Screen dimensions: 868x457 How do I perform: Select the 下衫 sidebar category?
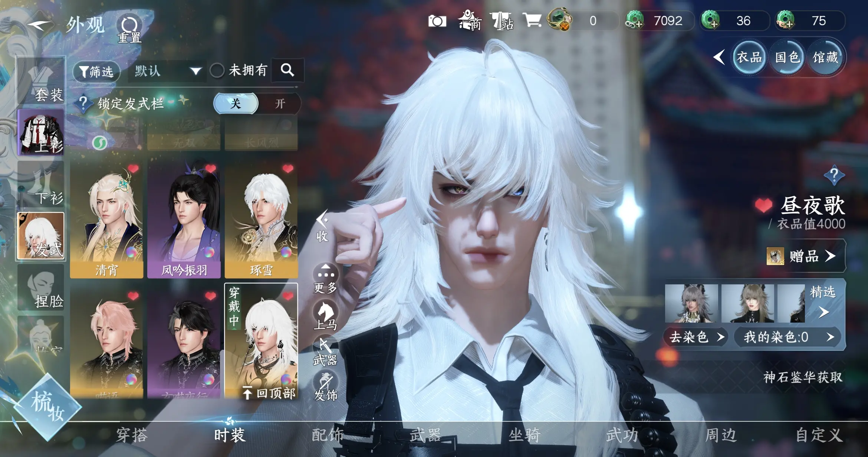tap(41, 185)
